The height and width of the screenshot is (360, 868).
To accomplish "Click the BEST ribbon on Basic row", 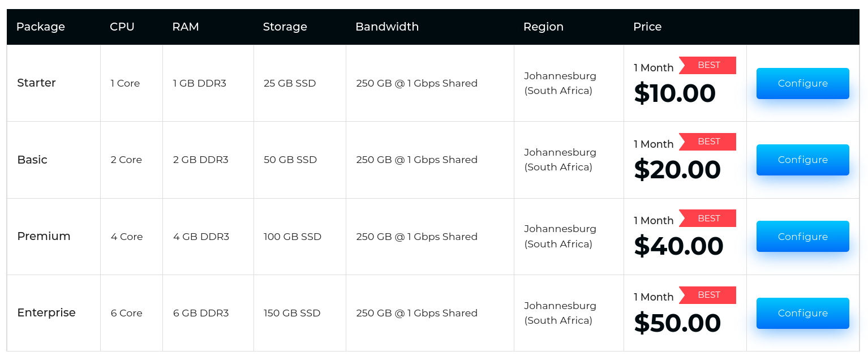I will (x=708, y=142).
